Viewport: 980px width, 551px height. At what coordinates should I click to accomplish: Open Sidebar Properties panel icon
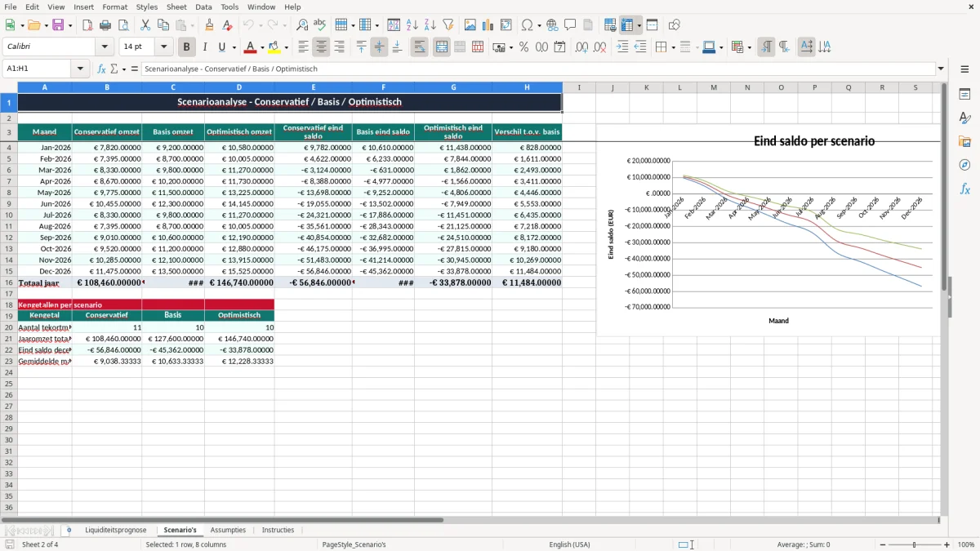click(x=964, y=95)
